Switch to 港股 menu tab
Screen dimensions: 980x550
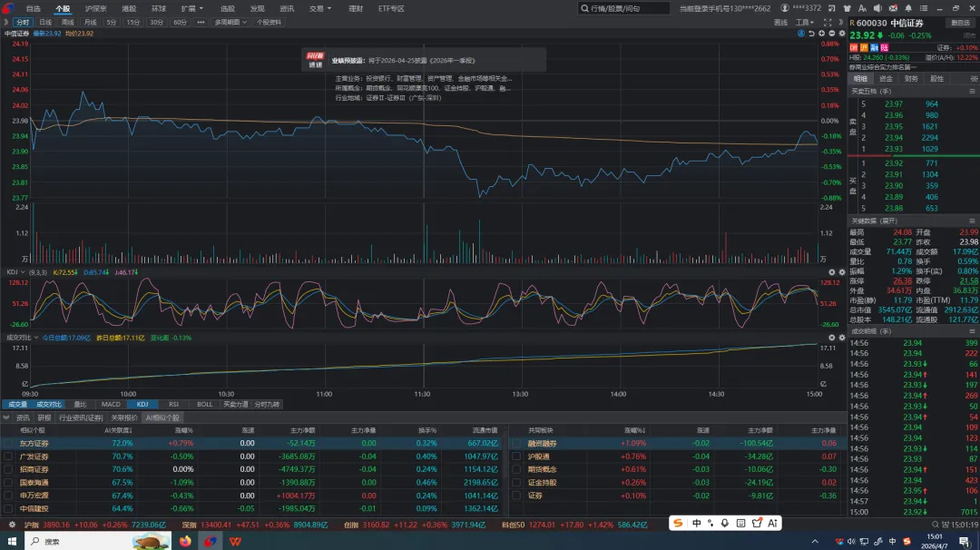click(129, 8)
